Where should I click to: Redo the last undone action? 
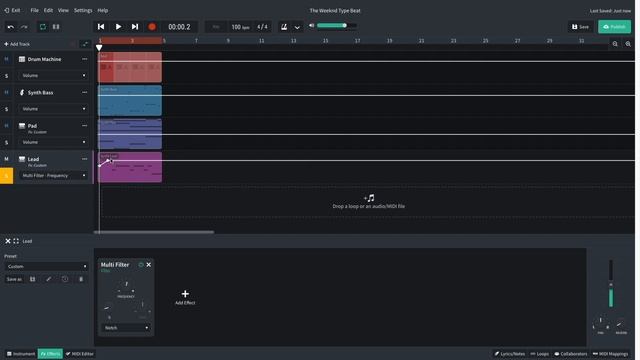pyautogui.click(x=24, y=27)
